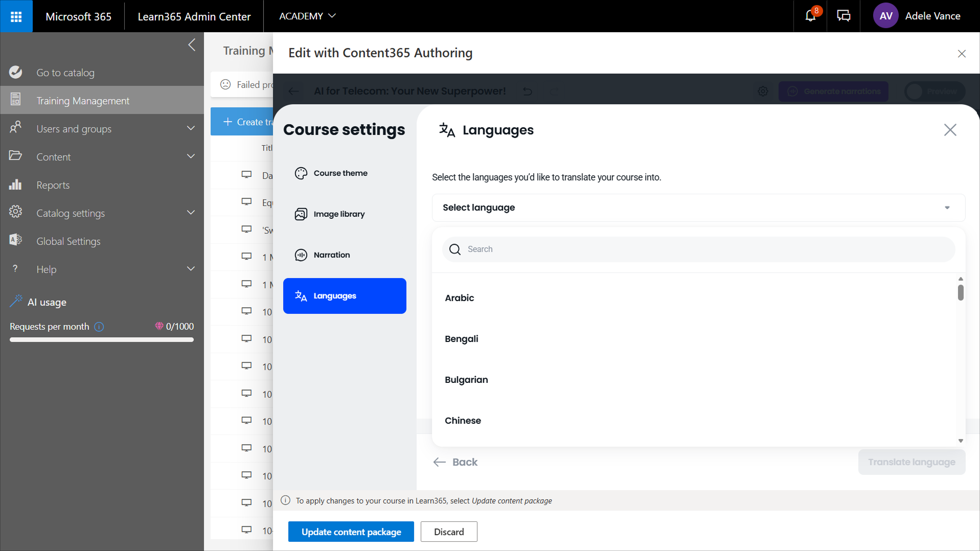Open the Image library tab
The height and width of the screenshot is (551, 980).
(338, 214)
